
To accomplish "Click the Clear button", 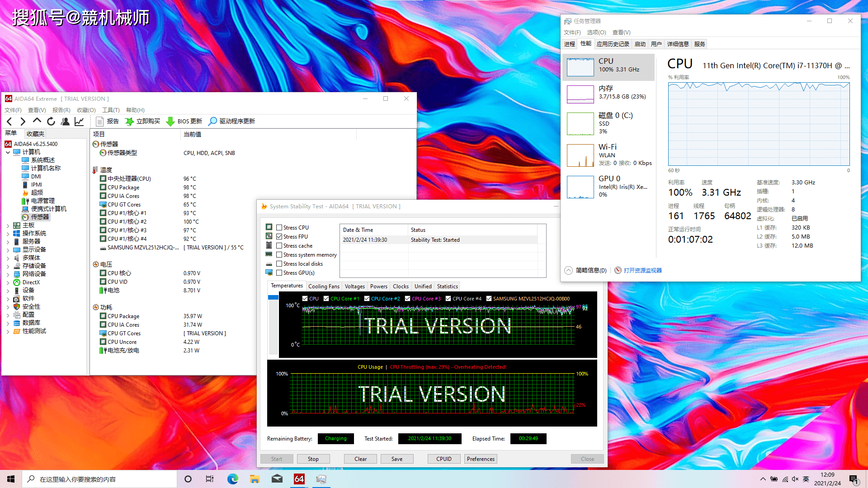I will coord(361,459).
